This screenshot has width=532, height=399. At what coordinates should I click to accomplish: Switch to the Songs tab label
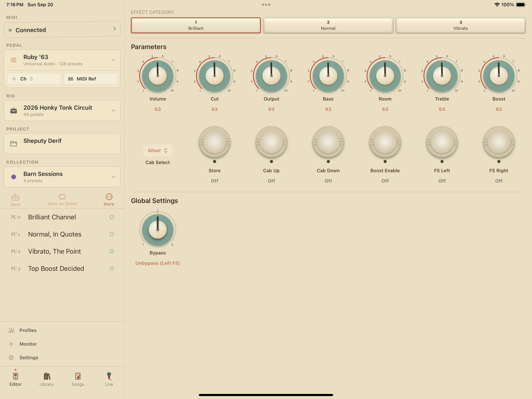point(78,384)
